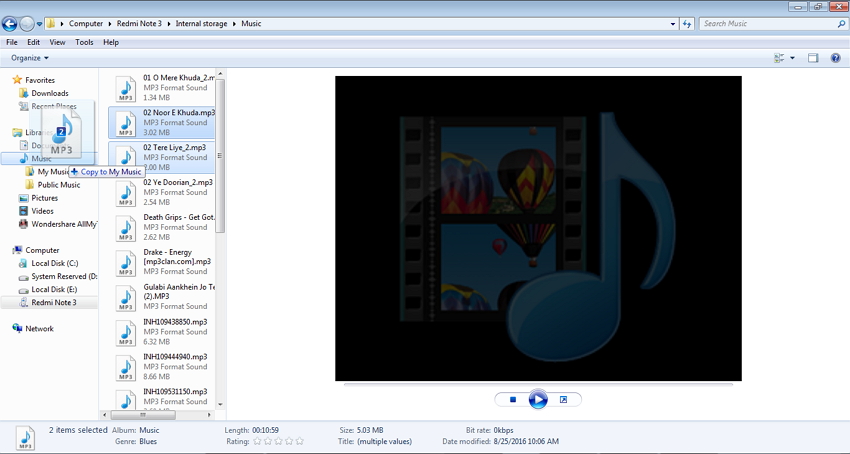Click the Back navigation arrow
Viewport: 850px width, 454px height.
9,24
